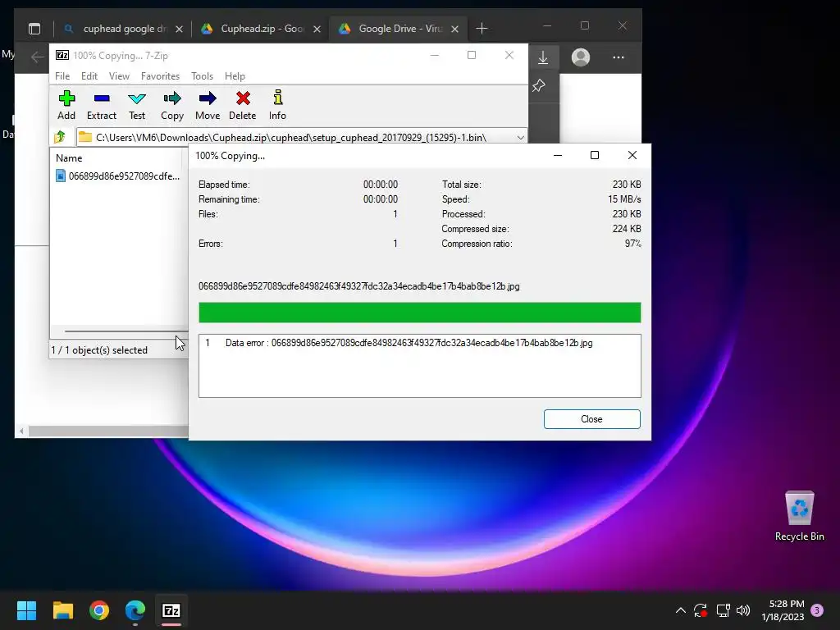Open the notification count badge

coord(818,610)
